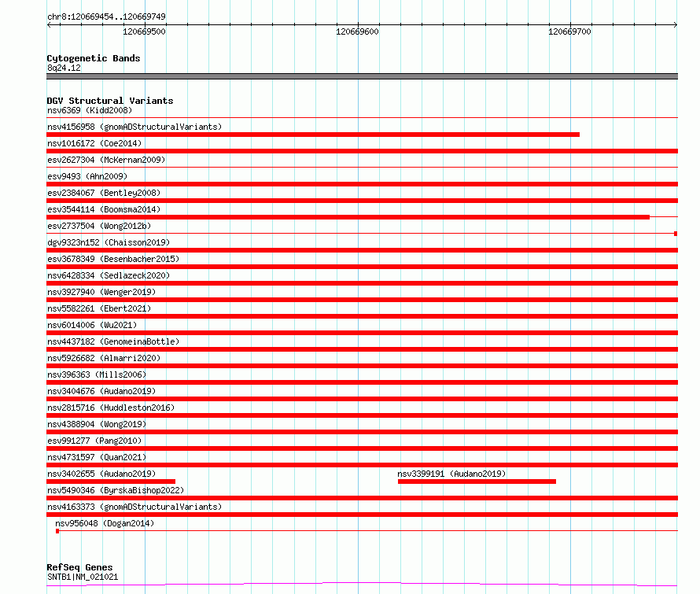Click the DGV Structural Variants heading
The width and height of the screenshot is (700, 594).
tap(110, 101)
